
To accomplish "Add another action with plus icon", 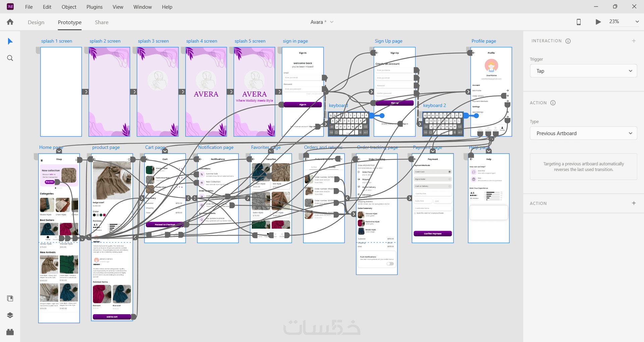I will [x=634, y=203].
